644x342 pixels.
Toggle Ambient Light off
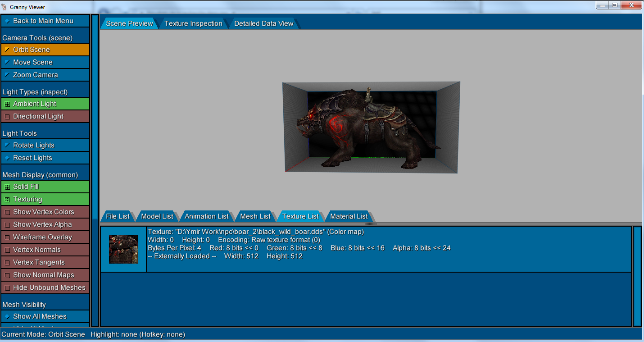pos(45,104)
